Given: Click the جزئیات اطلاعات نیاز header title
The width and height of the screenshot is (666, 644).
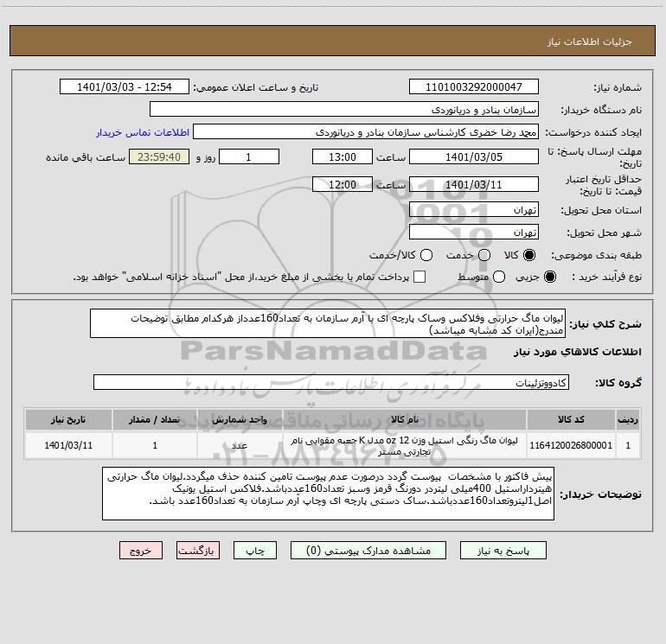Looking at the screenshot, I should point(590,41).
